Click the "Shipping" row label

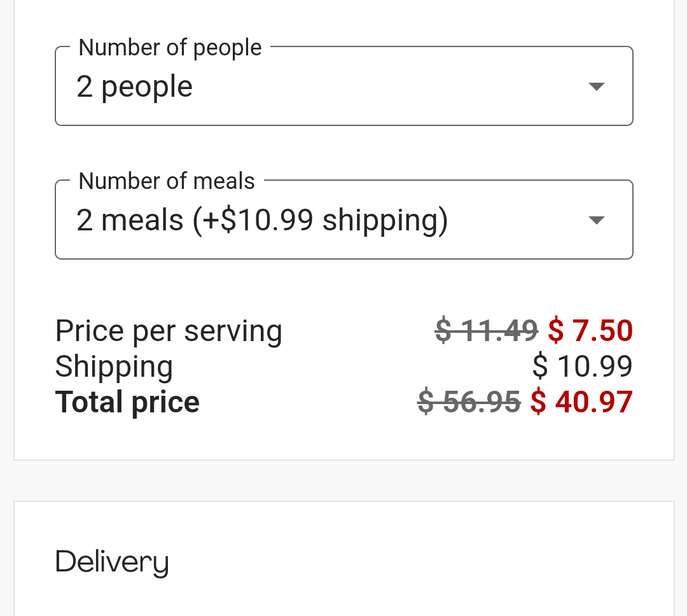114,367
